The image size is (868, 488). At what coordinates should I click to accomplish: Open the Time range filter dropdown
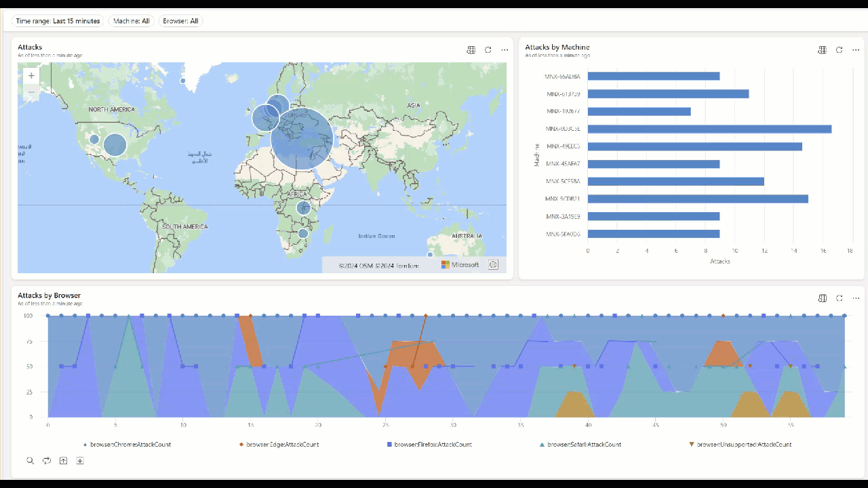click(58, 21)
